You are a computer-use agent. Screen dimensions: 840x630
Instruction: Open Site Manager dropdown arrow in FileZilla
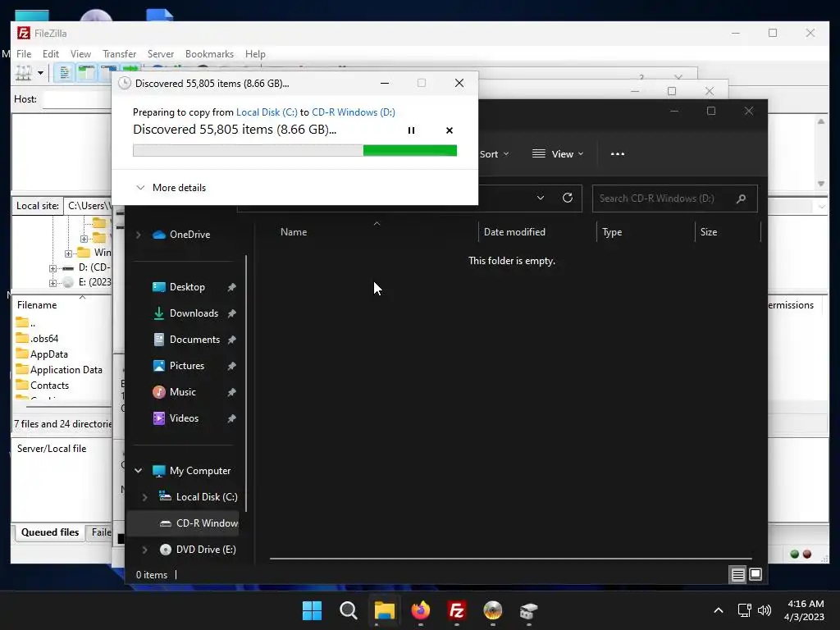tap(40, 73)
